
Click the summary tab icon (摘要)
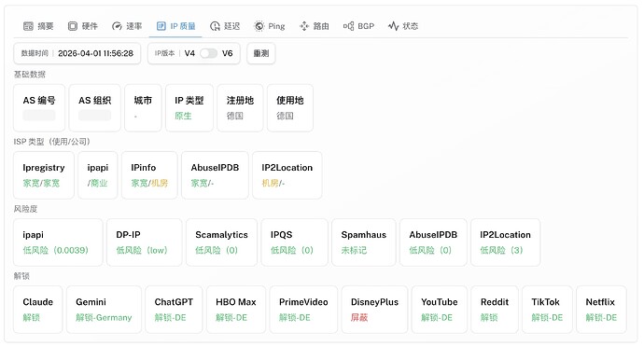point(28,26)
